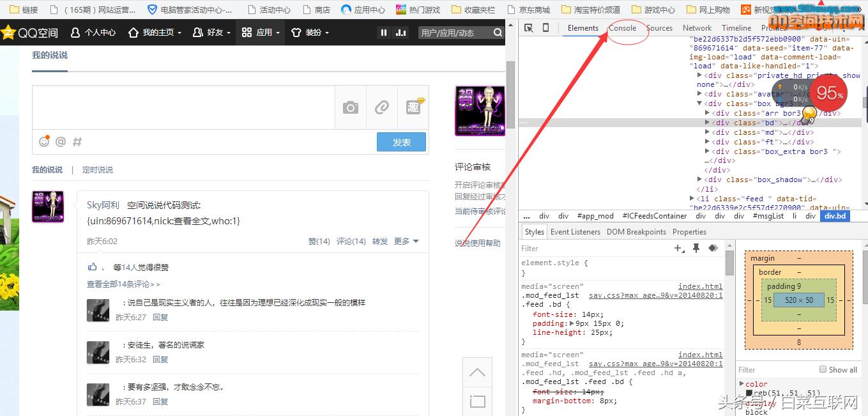
Task: Click 个人中心 in the navbar
Action: tap(93, 32)
